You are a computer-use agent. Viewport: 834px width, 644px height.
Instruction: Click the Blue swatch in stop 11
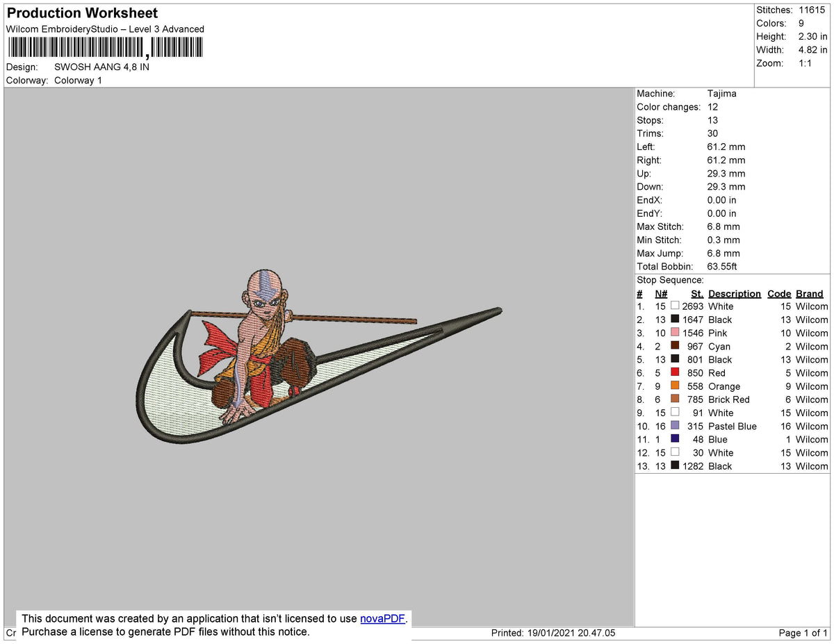point(675,439)
